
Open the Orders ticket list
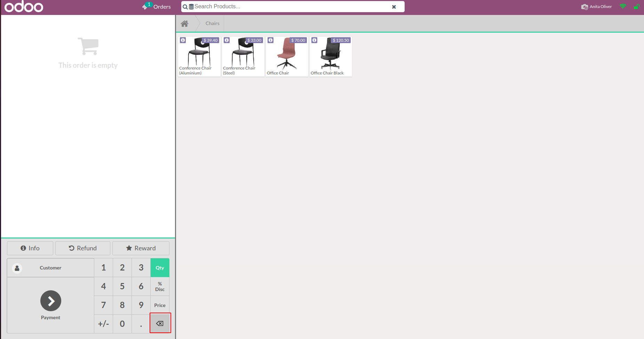point(157,7)
